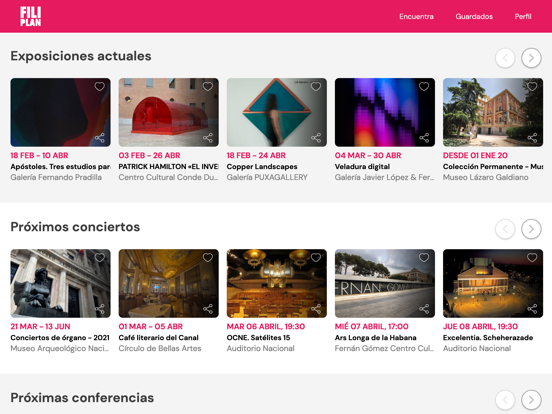Viewport: 552px width, 414px height.
Task: Open the Copper Landscapes title
Action: coord(262,167)
